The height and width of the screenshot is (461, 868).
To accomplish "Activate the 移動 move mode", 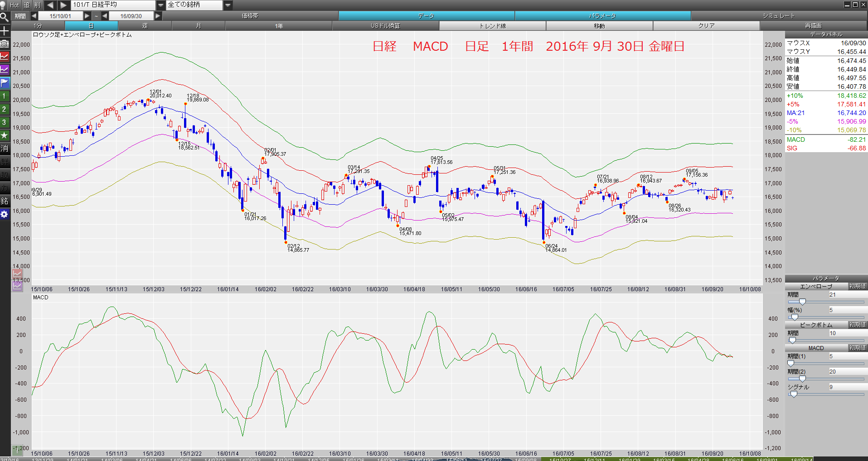I will point(600,26).
